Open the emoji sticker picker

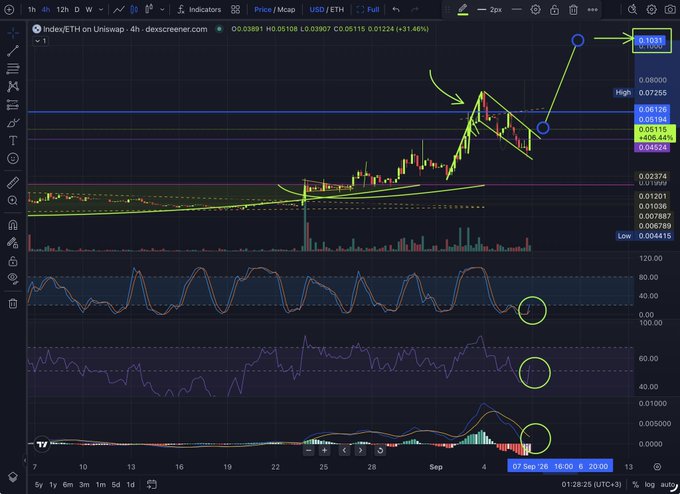(13, 158)
